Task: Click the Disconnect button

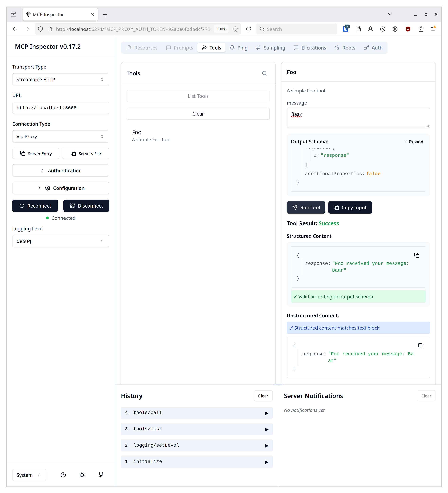Action: click(86, 206)
